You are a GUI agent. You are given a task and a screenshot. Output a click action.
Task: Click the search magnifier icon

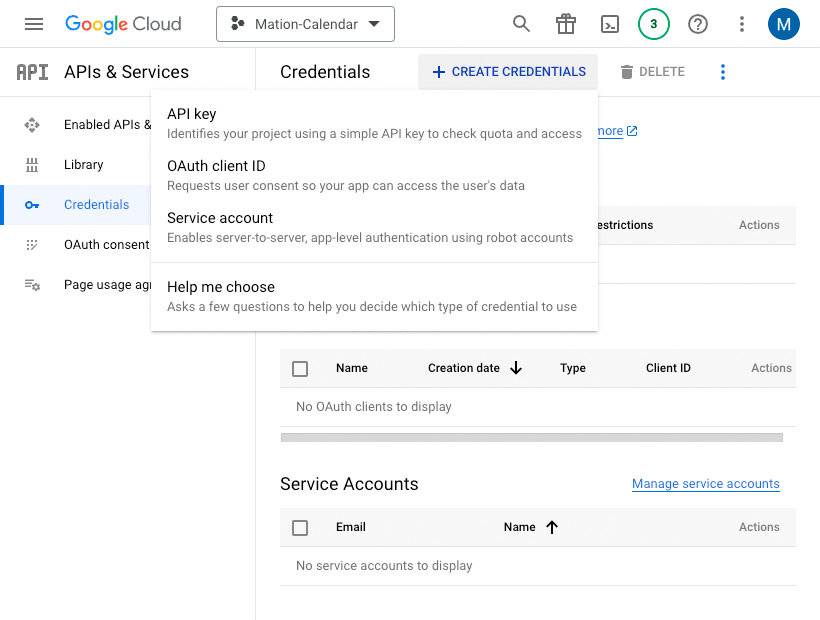point(521,24)
